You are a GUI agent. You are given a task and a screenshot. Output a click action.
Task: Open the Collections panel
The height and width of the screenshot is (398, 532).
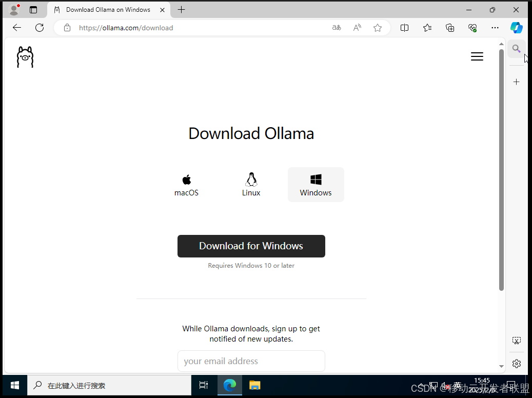tap(450, 28)
